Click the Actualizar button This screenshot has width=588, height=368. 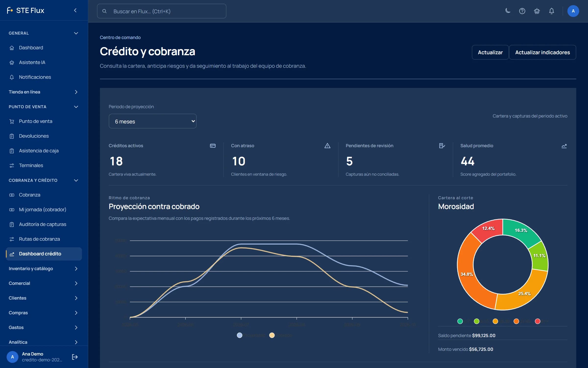(490, 52)
